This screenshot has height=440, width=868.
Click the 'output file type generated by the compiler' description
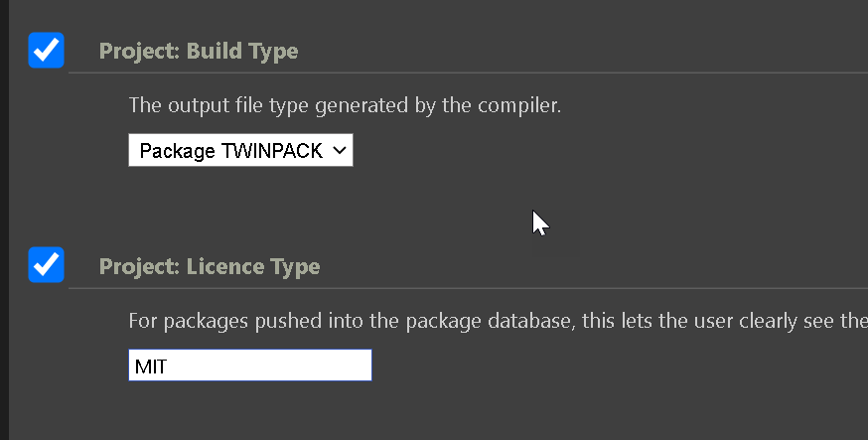pos(345,105)
